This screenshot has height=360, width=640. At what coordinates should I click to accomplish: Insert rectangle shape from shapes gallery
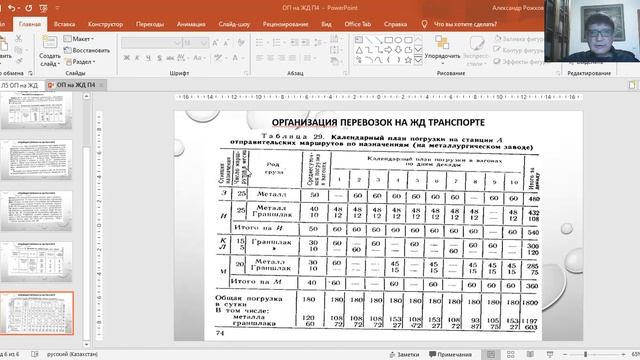pyautogui.click(x=388, y=40)
